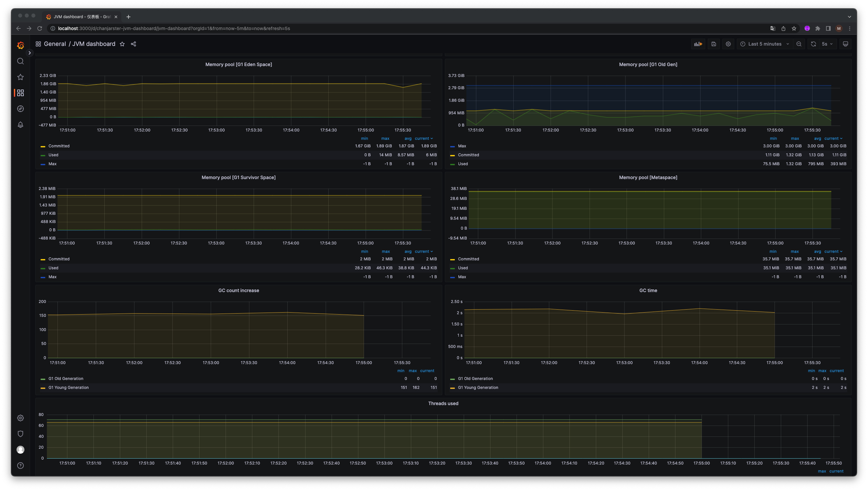Click the JVM dashboard breadcrumb title
Screen dimensions: 868x490
94,44
